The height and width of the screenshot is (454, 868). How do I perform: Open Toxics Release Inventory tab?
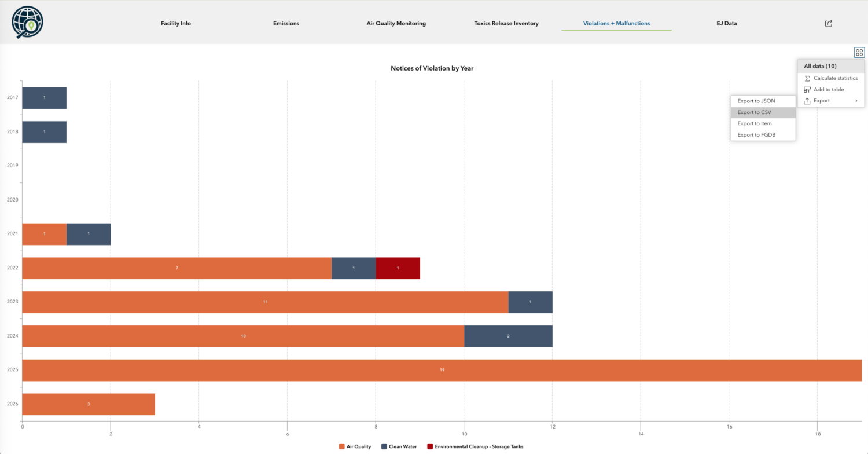point(506,24)
